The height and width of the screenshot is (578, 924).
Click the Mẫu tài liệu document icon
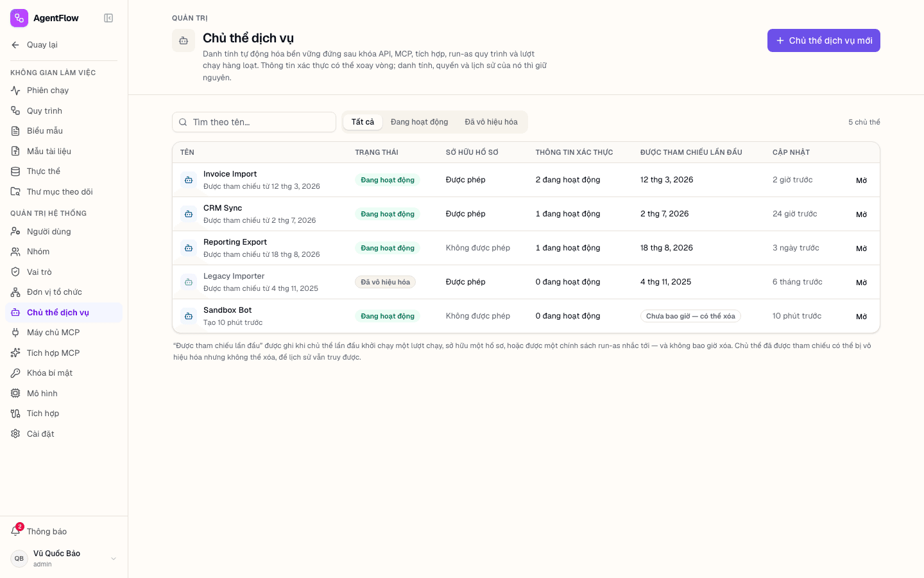(15, 152)
